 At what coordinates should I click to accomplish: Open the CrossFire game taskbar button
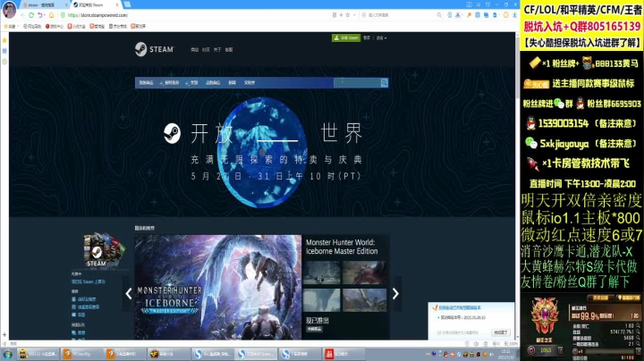[167, 354]
